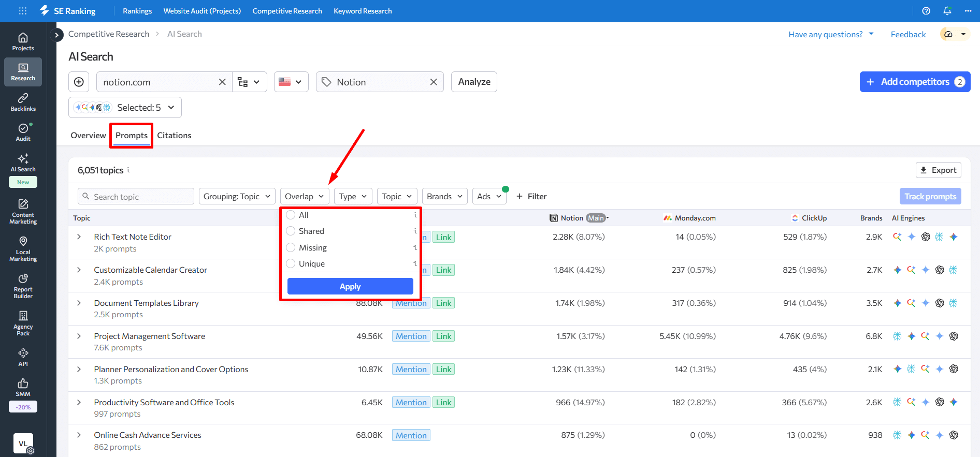The image size is (980, 457).
Task: Open Backlinks in the sidebar
Action: pos(23,102)
